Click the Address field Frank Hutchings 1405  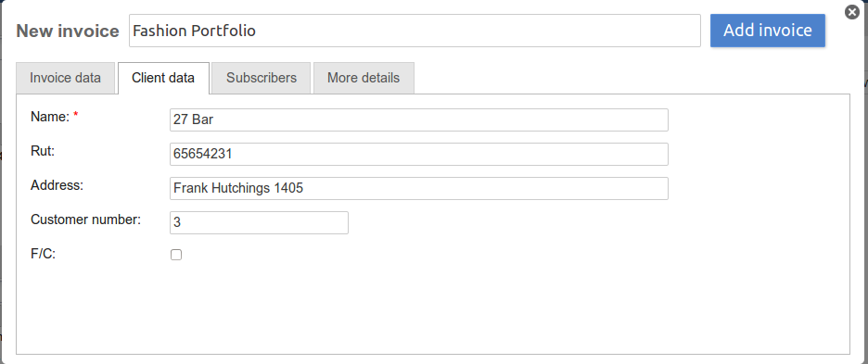coord(419,189)
